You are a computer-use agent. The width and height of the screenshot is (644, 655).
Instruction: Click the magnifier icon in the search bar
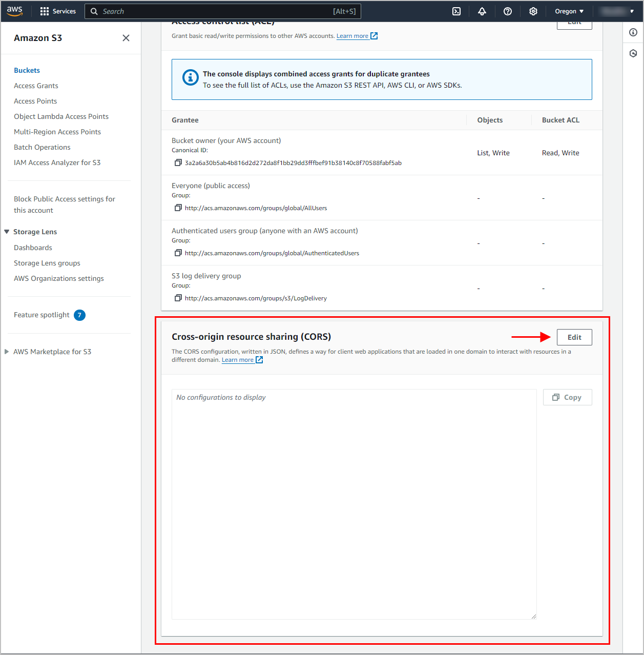tap(94, 11)
